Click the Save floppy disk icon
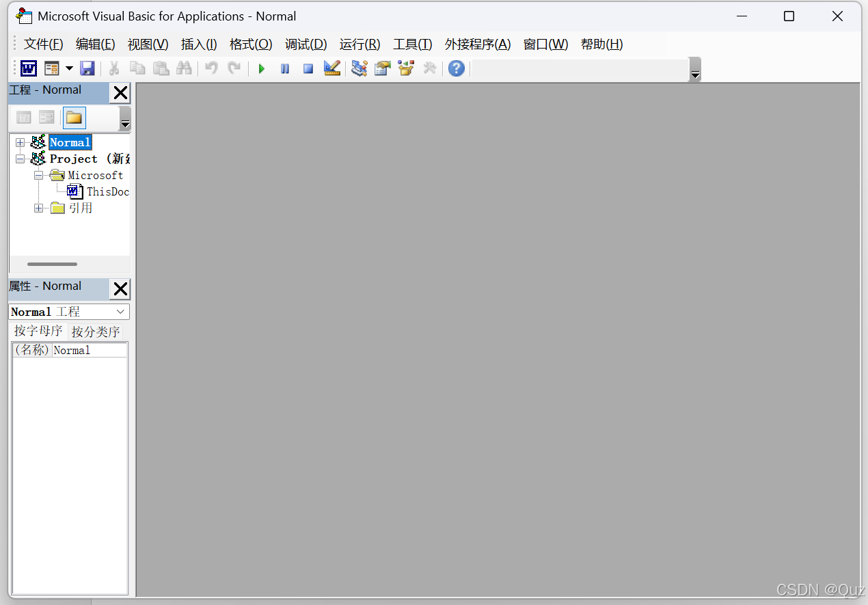This screenshot has width=868, height=605. pos(87,68)
